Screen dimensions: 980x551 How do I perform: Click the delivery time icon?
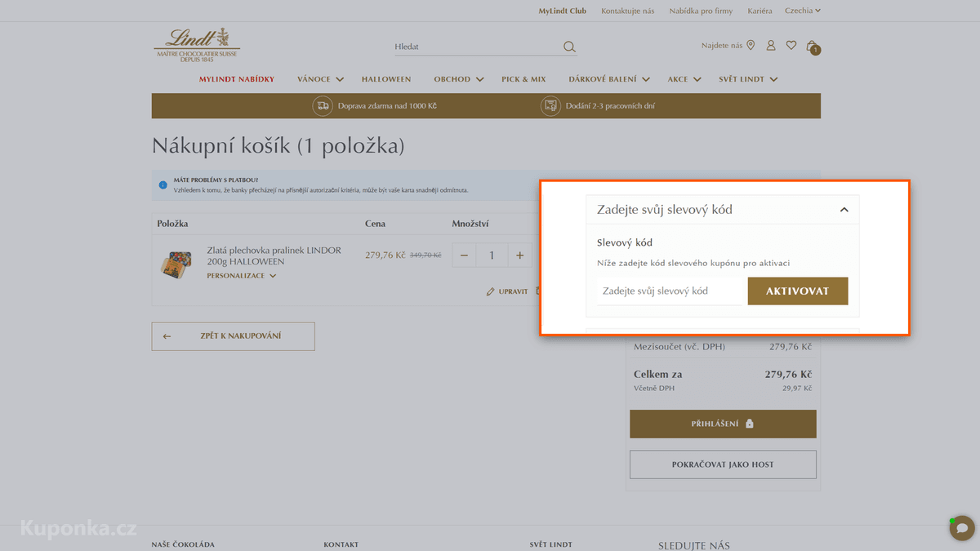550,105
